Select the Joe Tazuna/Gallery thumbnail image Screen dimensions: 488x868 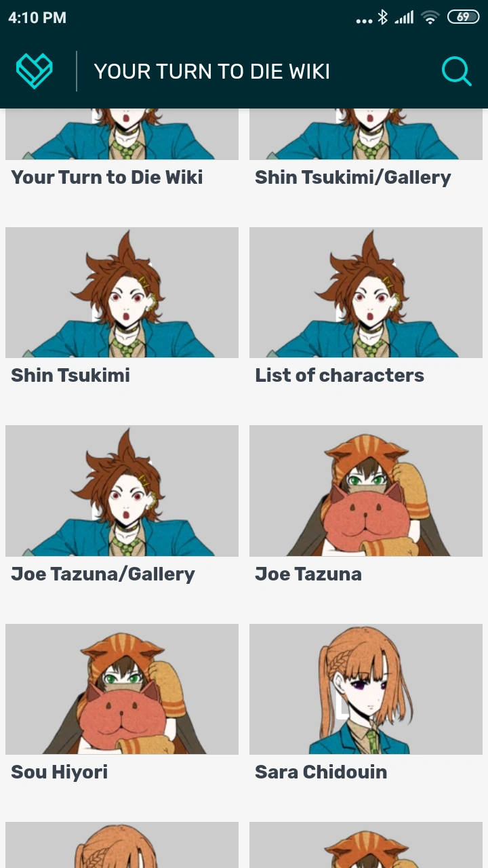122,490
